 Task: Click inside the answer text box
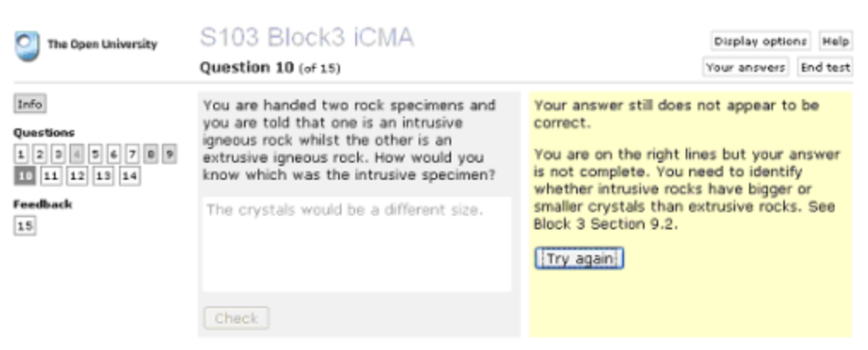point(356,244)
